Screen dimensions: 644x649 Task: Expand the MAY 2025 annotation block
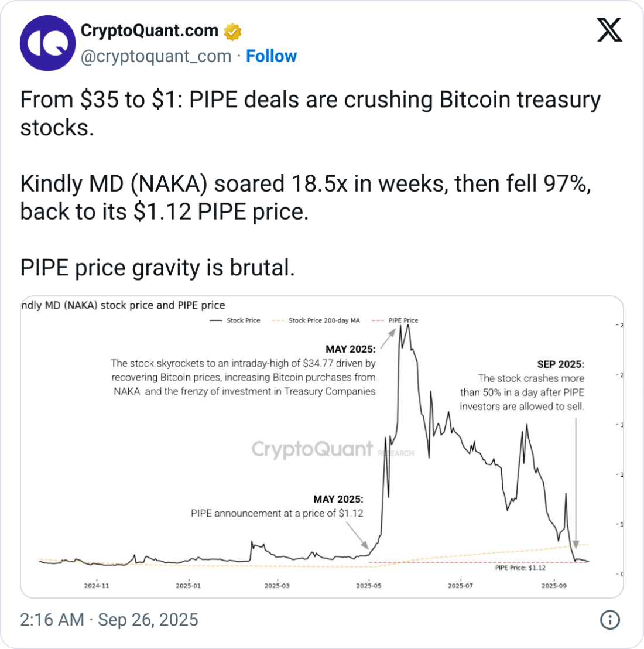[x=243, y=370]
